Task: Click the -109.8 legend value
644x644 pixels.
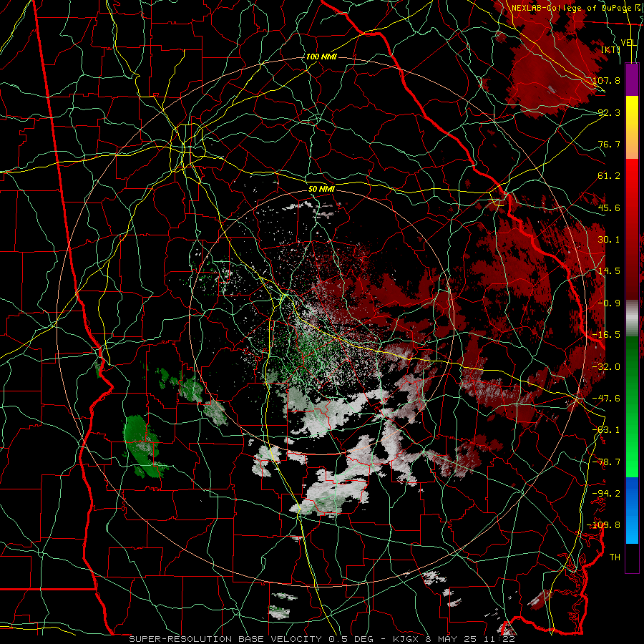Action: pyautogui.click(x=603, y=525)
